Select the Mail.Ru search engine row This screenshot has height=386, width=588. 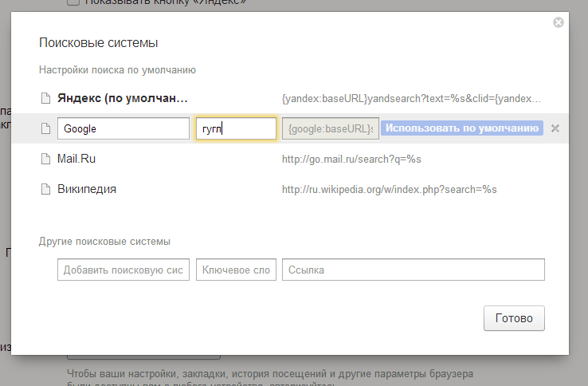(x=290, y=159)
